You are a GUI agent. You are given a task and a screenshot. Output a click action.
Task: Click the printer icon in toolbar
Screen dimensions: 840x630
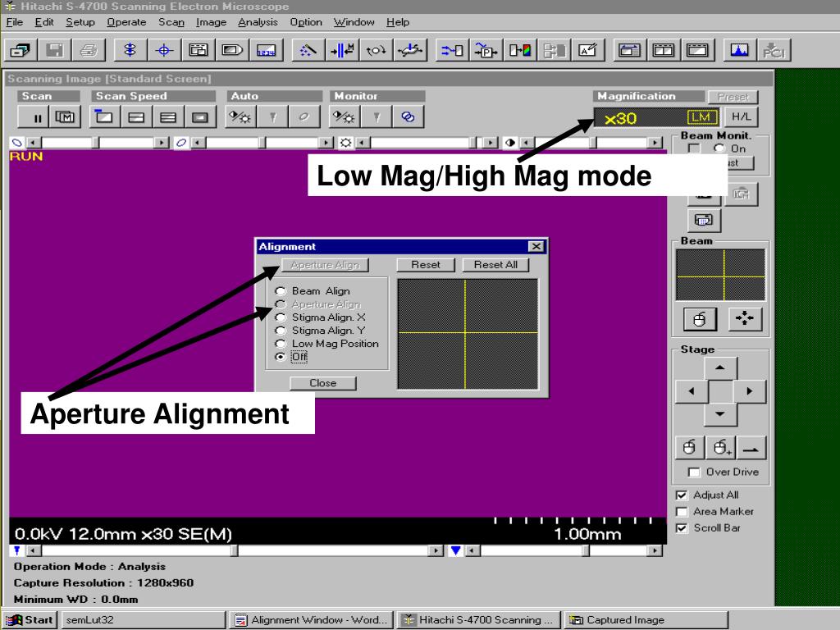[x=89, y=50]
